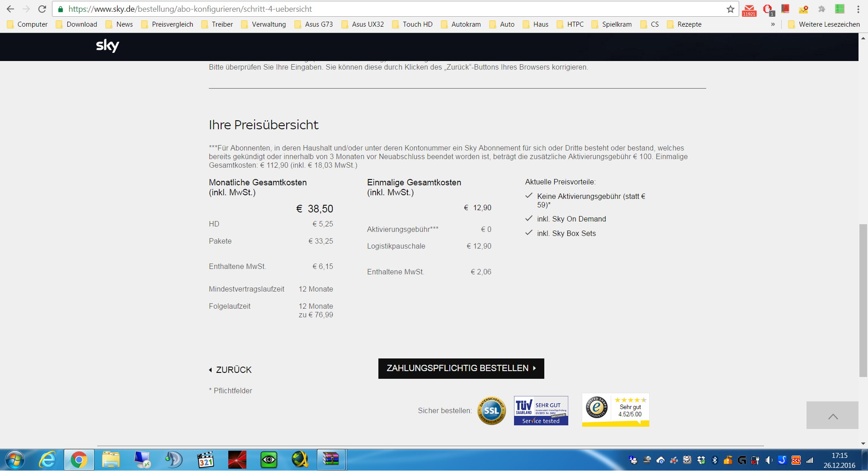Click scrollbar down arrow
This screenshot has width=868, height=471.
863,444
